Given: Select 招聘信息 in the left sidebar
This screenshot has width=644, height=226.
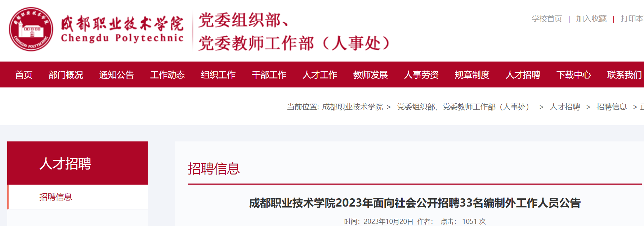Looking at the screenshot, I should [x=55, y=197].
